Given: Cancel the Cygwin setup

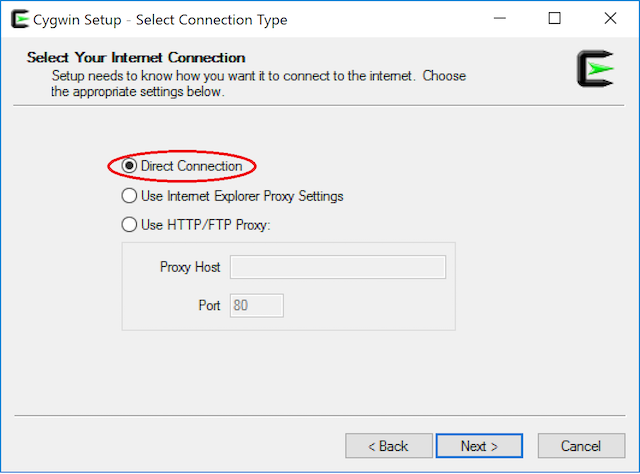Looking at the screenshot, I should [x=581, y=446].
